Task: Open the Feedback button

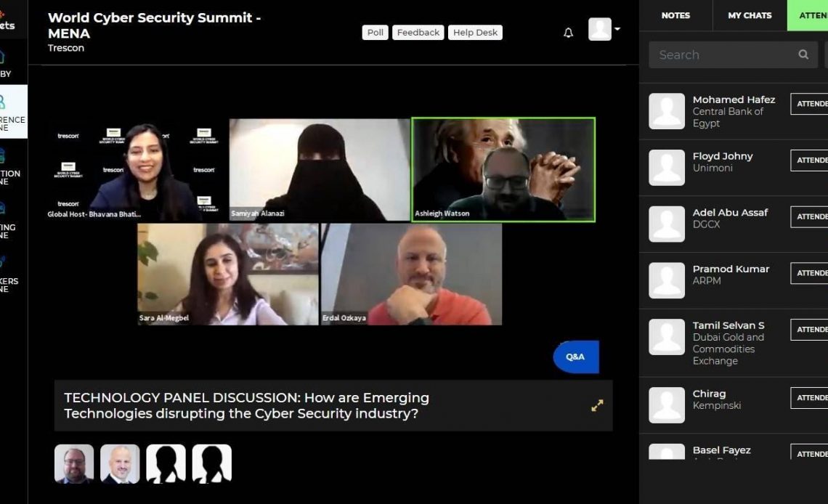Action: pyautogui.click(x=418, y=32)
